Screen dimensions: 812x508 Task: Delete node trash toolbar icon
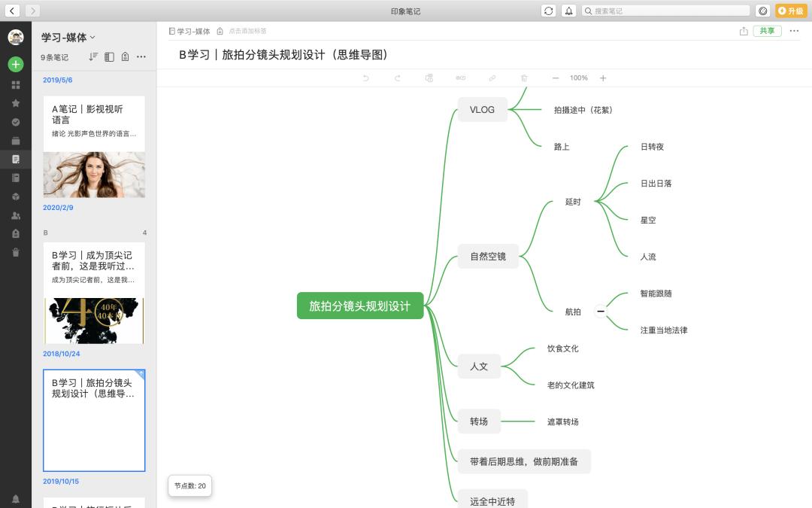tap(523, 78)
